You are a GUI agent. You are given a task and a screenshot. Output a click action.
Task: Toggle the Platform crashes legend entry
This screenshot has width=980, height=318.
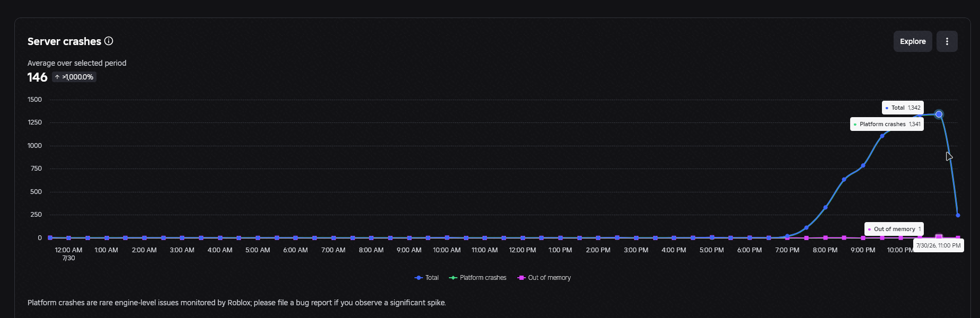pos(478,278)
